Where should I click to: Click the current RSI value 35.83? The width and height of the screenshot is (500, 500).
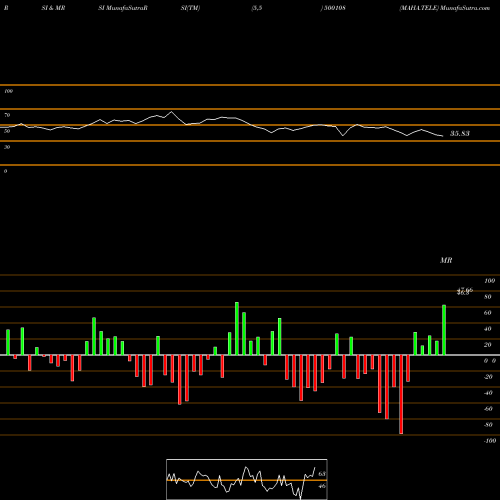460,134
